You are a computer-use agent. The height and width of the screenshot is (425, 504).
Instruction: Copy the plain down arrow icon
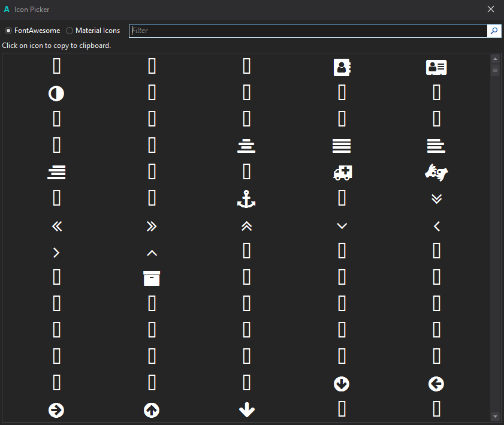246,410
